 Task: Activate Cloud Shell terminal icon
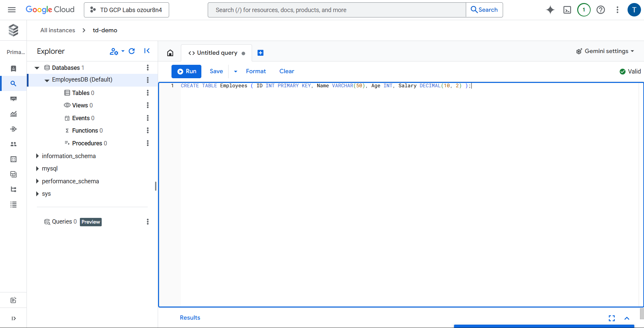(x=567, y=10)
